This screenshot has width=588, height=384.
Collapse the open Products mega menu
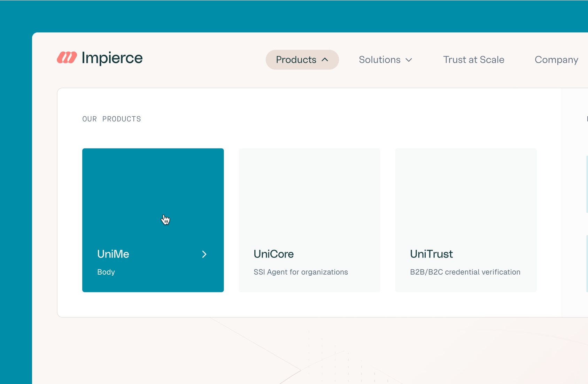[302, 60]
